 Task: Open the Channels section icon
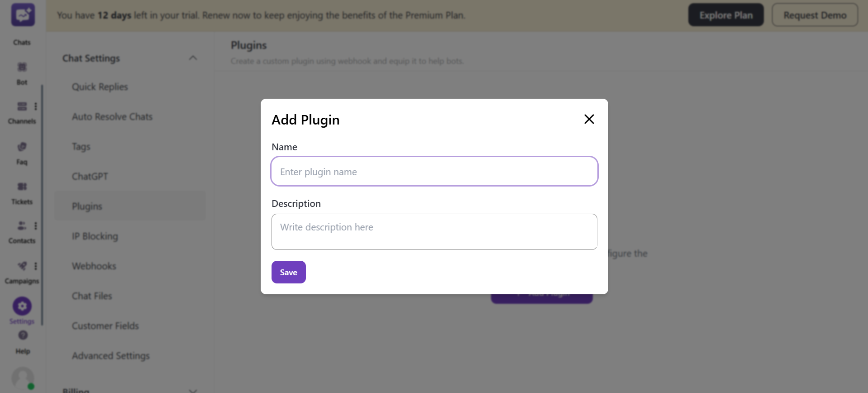tap(22, 106)
